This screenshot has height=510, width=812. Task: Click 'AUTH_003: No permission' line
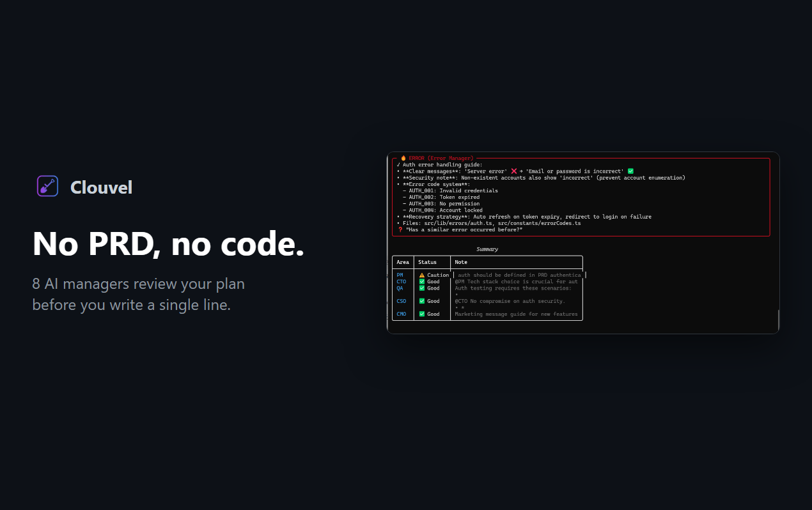point(441,204)
